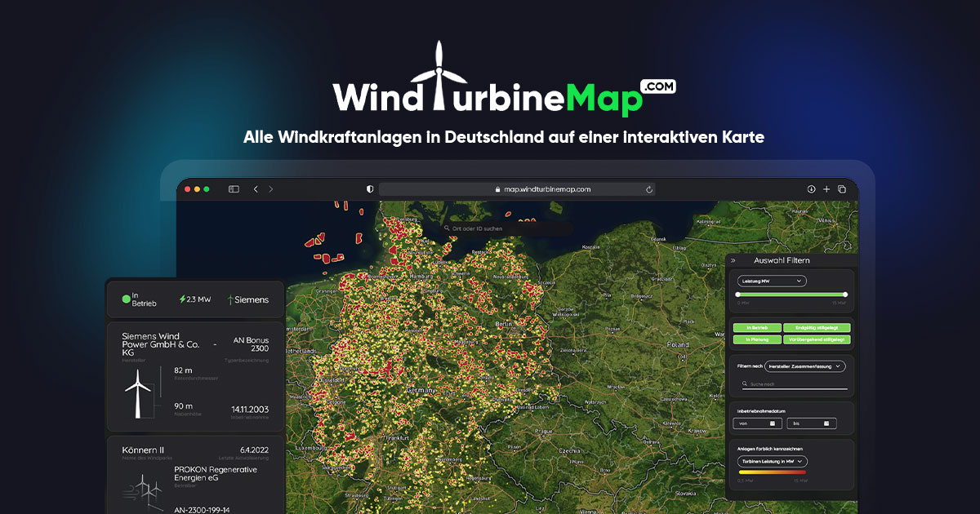Toggle the 'Endgültig stillgelegt' status filter
This screenshot has width=980, height=514.
click(x=817, y=328)
